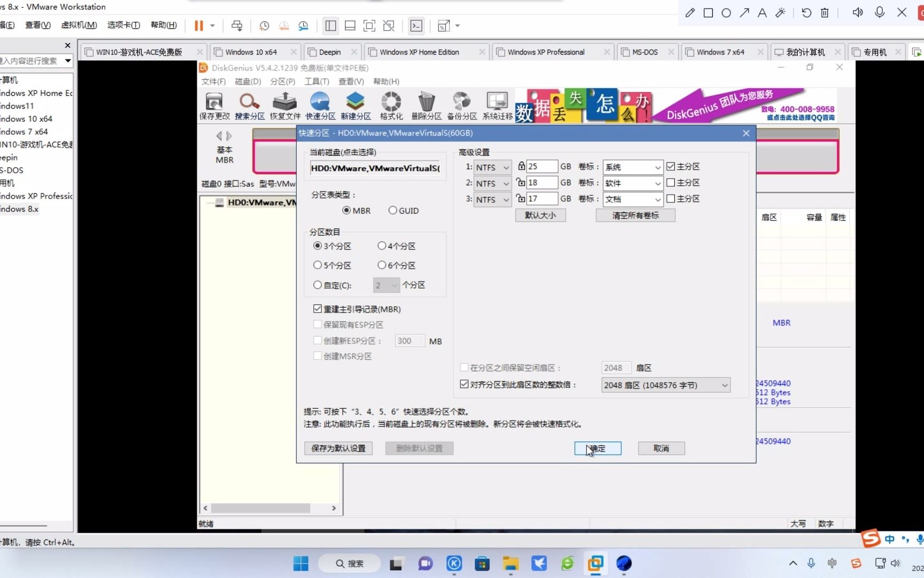Screen dimensions: 924x578
Task: Click the partition 3 size field showing 17
Action: tap(542, 199)
